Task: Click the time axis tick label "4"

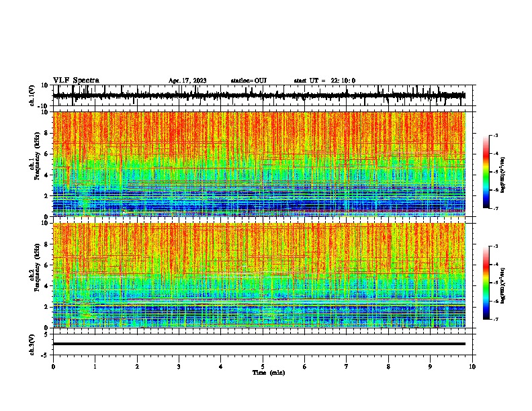Action: tap(220, 367)
